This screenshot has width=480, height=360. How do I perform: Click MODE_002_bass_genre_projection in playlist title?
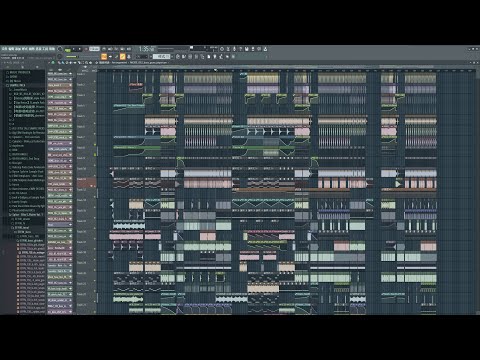pos(148,62)
